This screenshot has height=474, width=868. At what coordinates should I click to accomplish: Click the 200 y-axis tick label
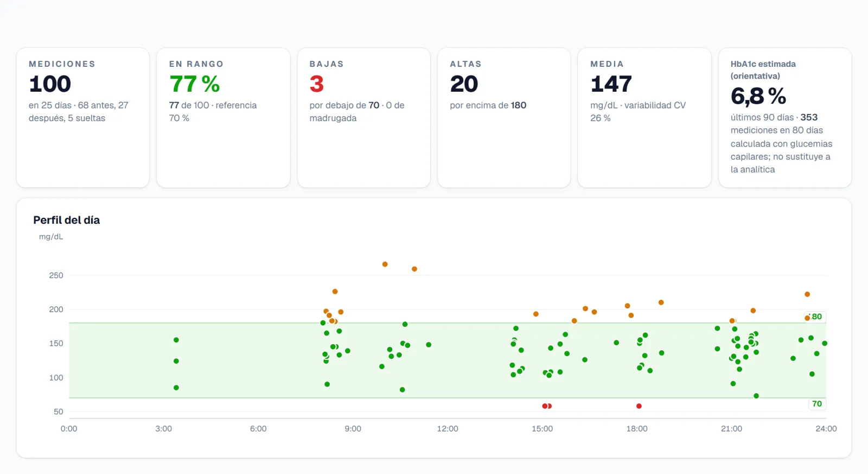(x=56, y=309)
